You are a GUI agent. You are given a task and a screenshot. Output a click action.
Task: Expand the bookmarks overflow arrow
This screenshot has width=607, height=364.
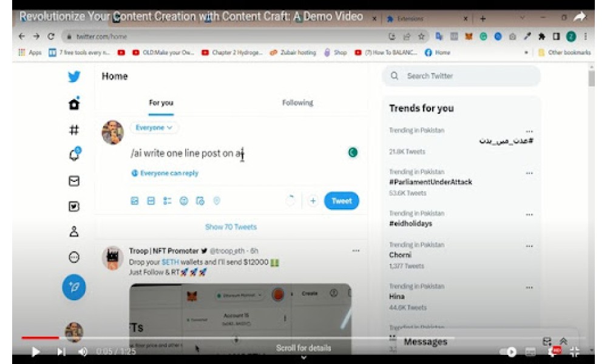coord(526,52)
